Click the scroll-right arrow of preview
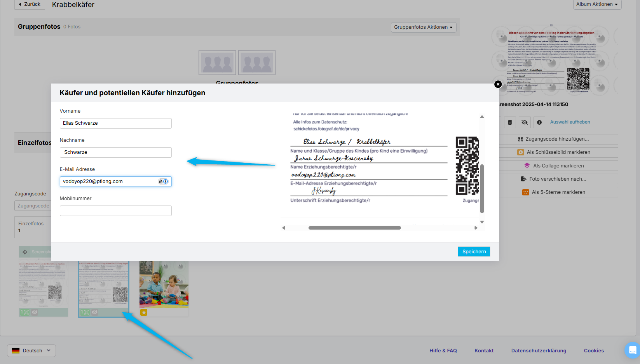The width and height of the screenshot is (640, 364). pos(476,228)
